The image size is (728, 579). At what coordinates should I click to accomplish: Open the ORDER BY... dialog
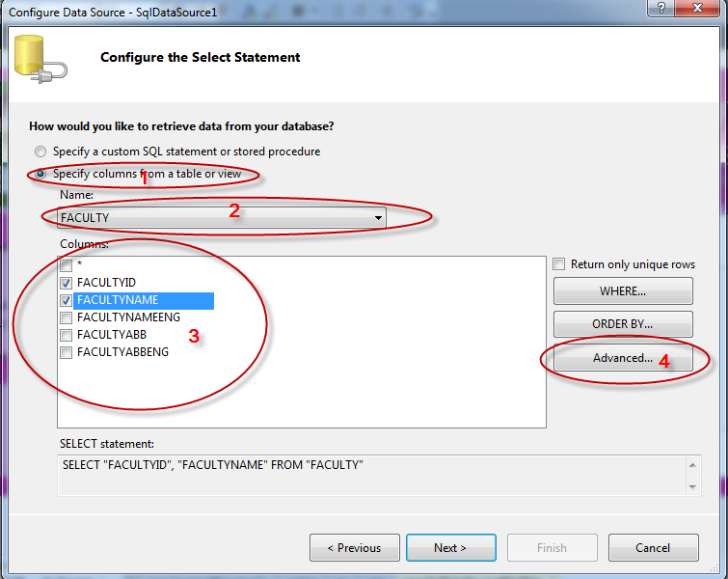click(623, 324)
